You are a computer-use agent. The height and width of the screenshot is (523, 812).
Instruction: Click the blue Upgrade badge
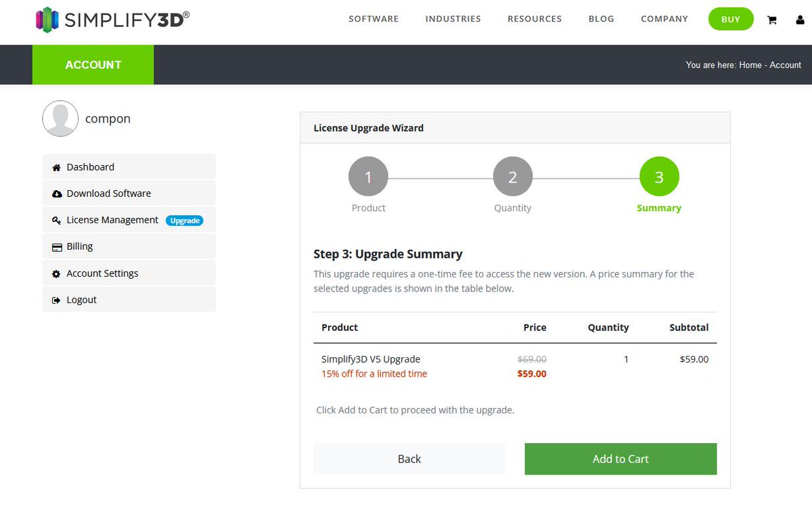click(185, 221)
